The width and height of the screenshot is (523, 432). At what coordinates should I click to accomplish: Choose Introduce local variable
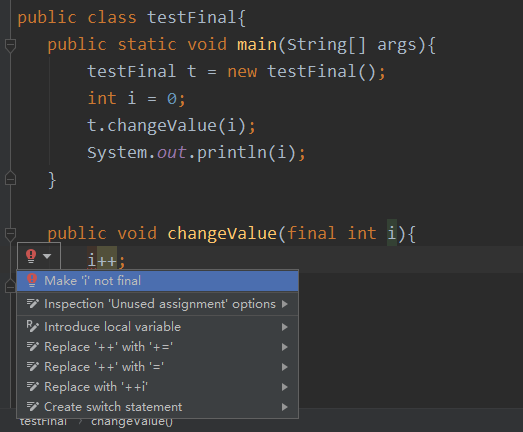point(157,327)
